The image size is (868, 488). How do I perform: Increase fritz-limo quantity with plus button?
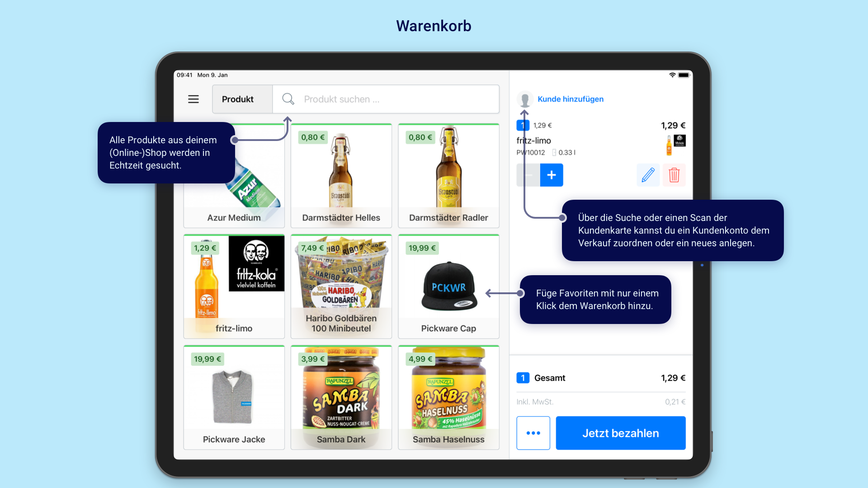pos(552,175)
